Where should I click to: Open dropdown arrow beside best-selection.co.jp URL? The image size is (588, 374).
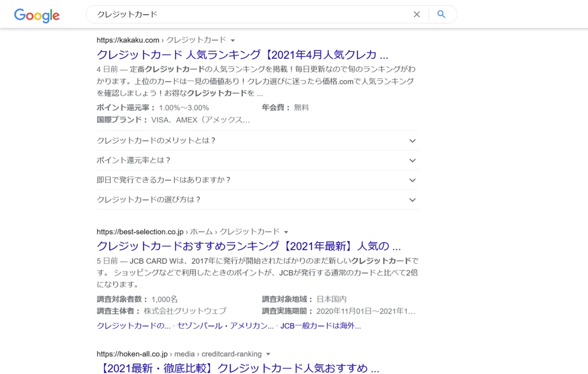[x=286, y=232]
